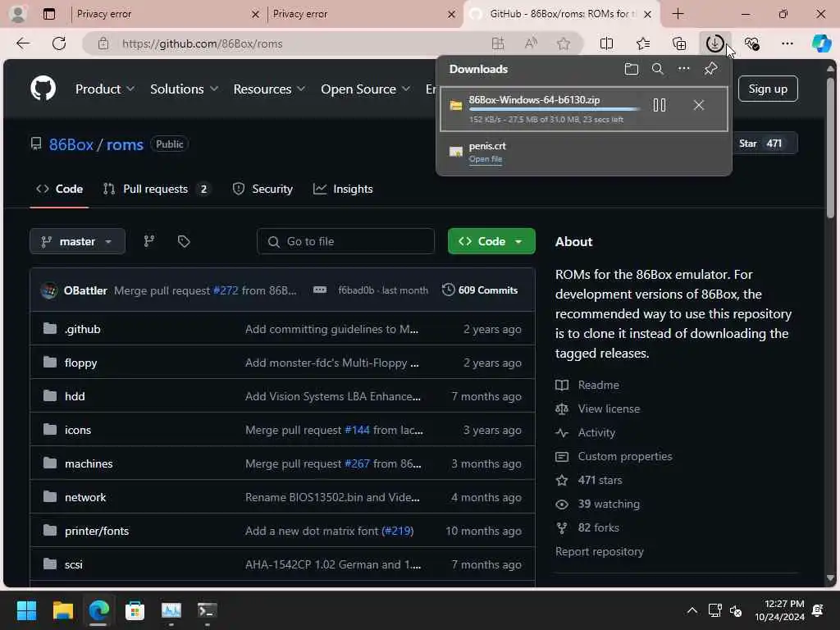Open the Security tab
The width and height of the screenshot is (840, 630).
(x=262, y=189)
